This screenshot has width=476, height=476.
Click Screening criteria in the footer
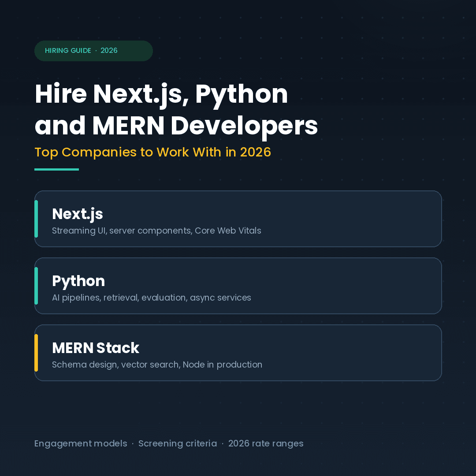178,443
